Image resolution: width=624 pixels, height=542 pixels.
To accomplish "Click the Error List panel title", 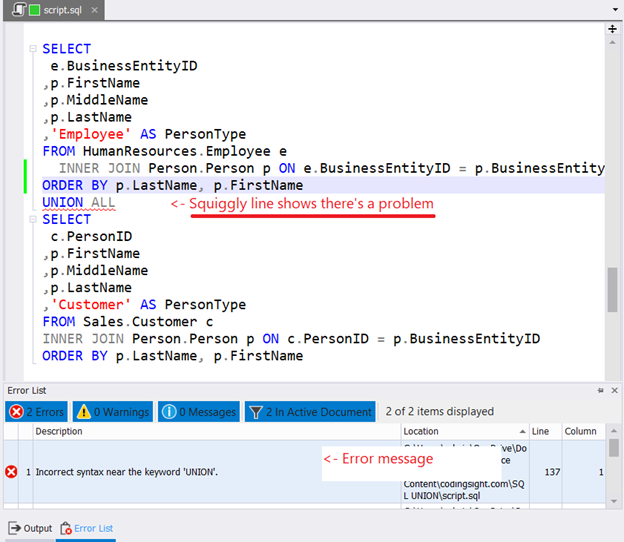I will coord(27,390).
